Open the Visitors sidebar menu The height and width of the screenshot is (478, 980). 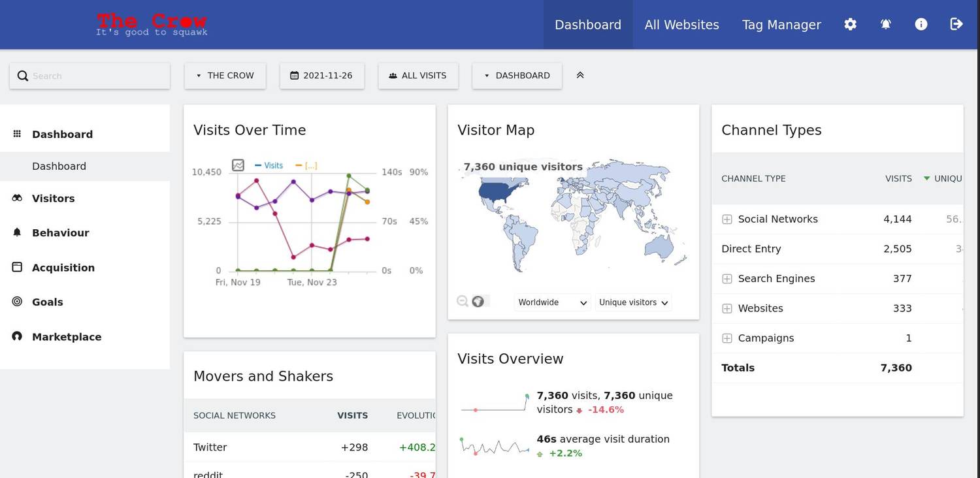point(54,199)
